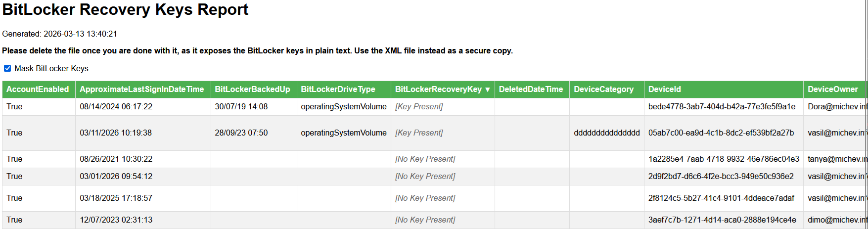
Task: Click the DeviceId column header
Action: [664, 90]
